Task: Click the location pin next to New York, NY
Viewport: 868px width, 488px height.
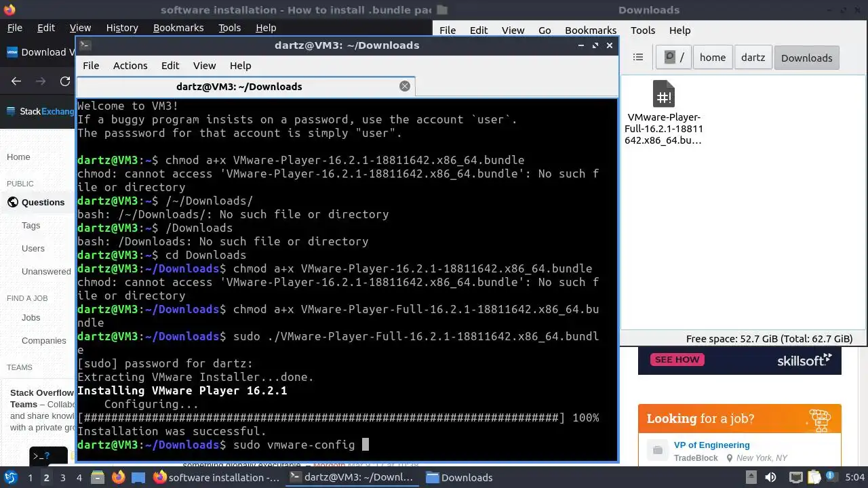Action: pyautogui.click(x=730, y=458)
